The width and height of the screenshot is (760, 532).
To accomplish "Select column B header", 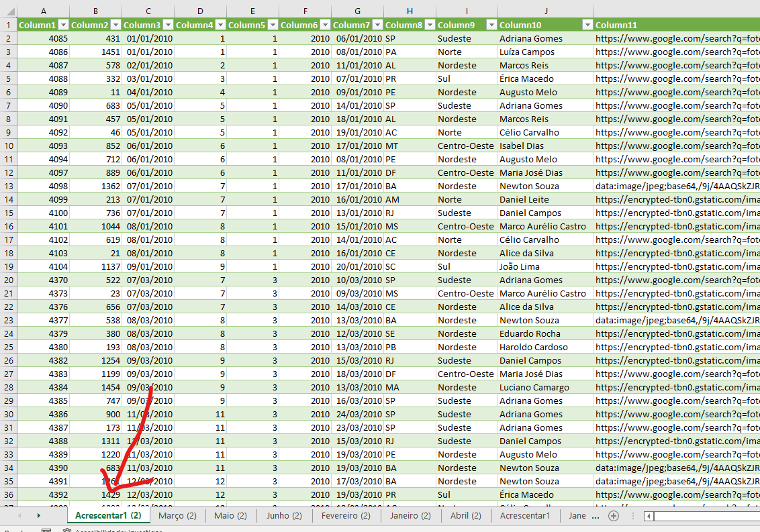I will point(95,11).
